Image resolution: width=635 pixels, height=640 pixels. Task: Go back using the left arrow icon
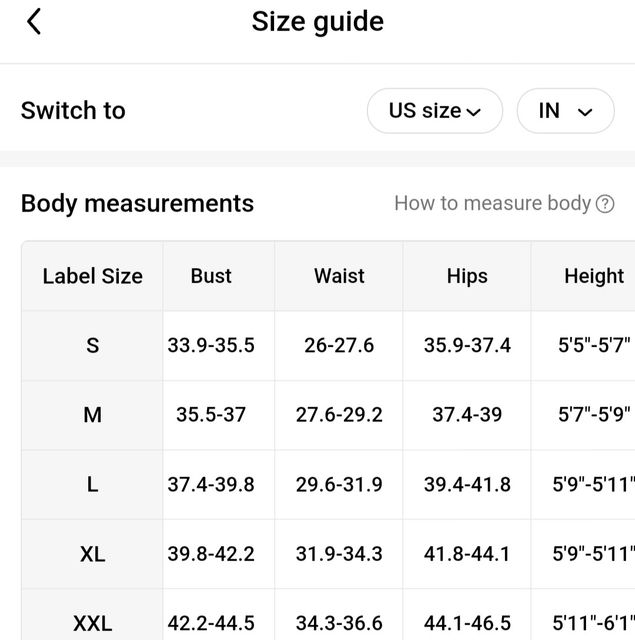tap(34, 22)
